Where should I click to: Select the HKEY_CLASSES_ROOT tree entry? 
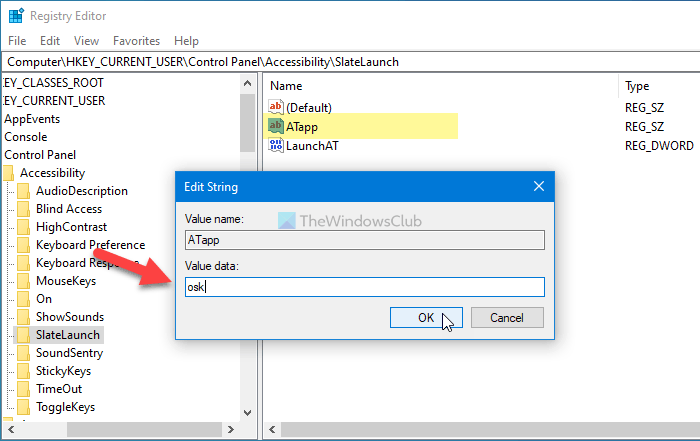coord(54,83)
